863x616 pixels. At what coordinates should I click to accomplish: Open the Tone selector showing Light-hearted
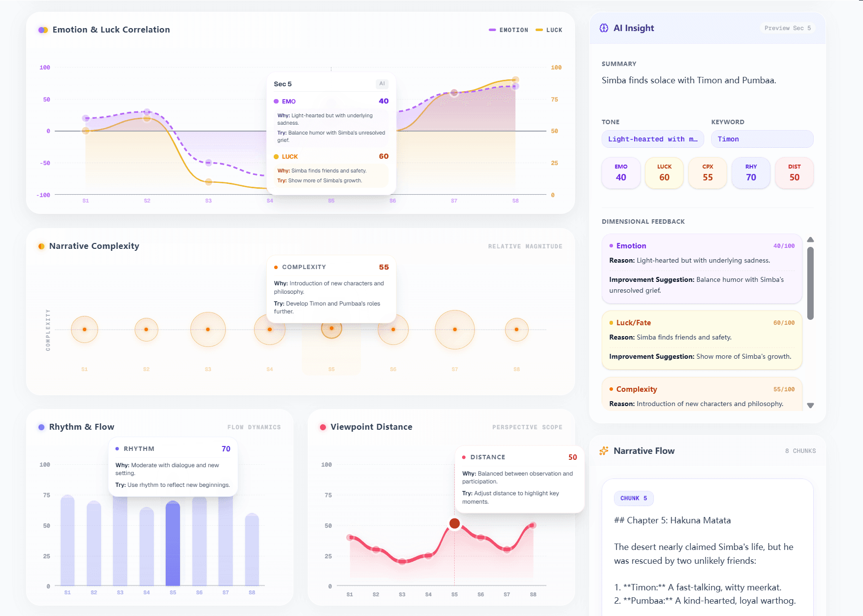[652, 139]
